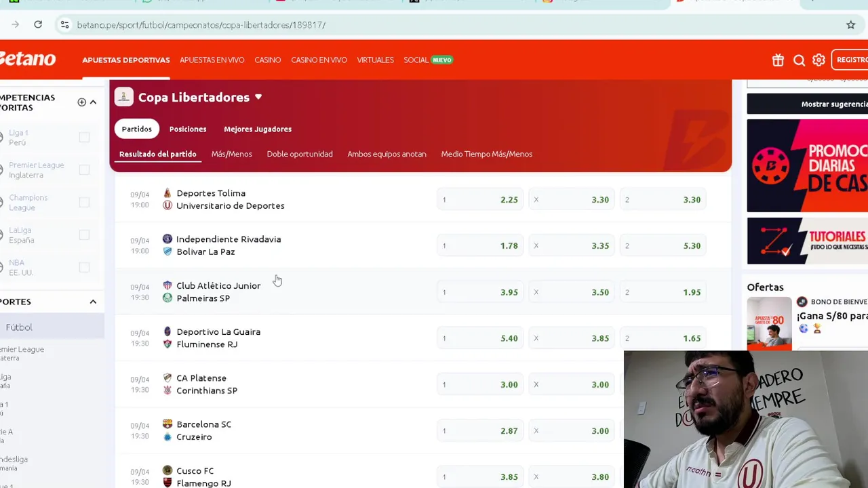The height and width of the screenshot is (488, 868).
Task: Tick LaLiga España checkbox
Action: coord(84,235)
